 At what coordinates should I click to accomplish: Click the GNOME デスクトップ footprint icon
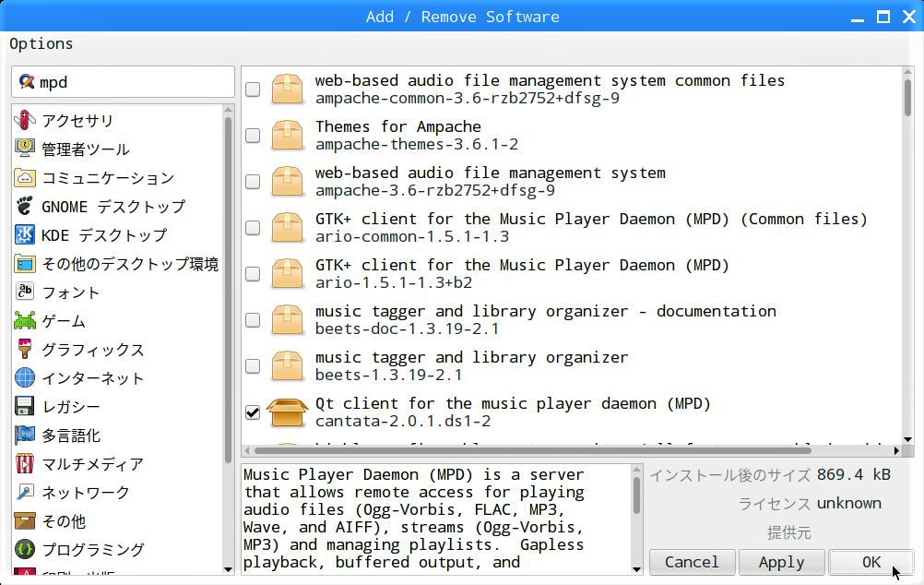pyautogui.click(x=25, y=206)
